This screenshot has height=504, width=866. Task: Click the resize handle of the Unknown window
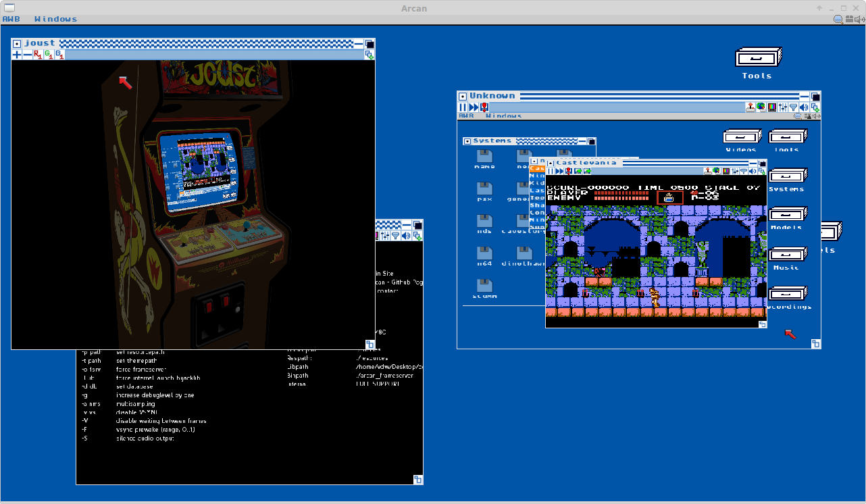click(816, 344)
